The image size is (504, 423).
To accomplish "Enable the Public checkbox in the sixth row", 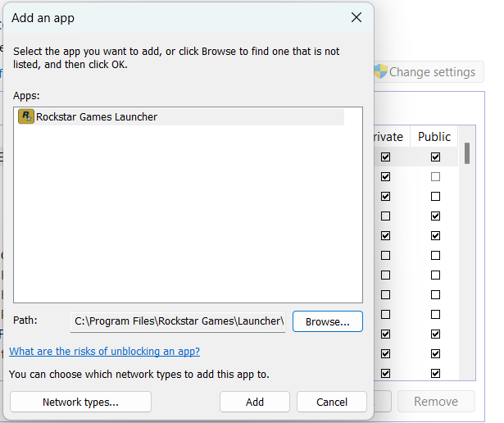I will coord(435,255).
